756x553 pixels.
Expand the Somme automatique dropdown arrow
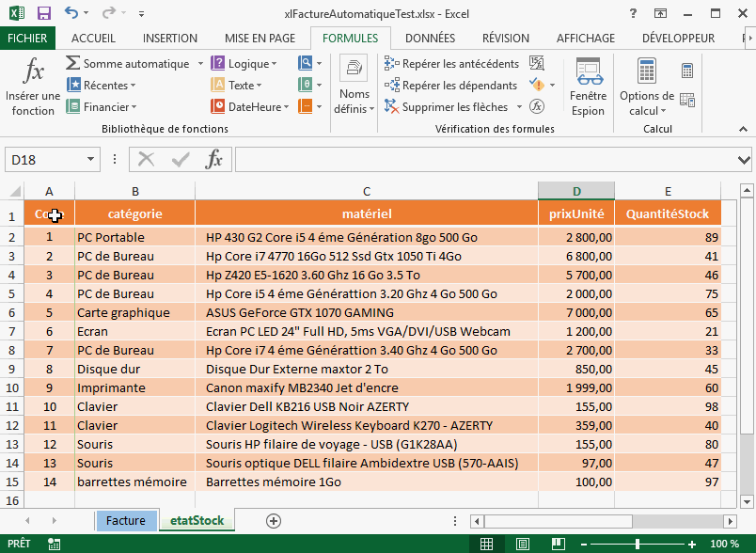(200, 64)
